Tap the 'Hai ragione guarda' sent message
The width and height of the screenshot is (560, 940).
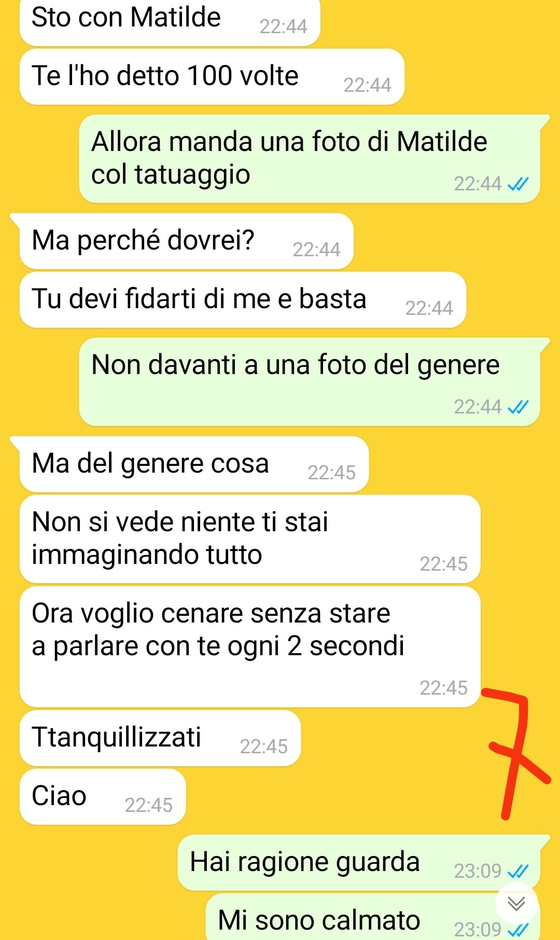pyautogui.click(x=359, y=863)
